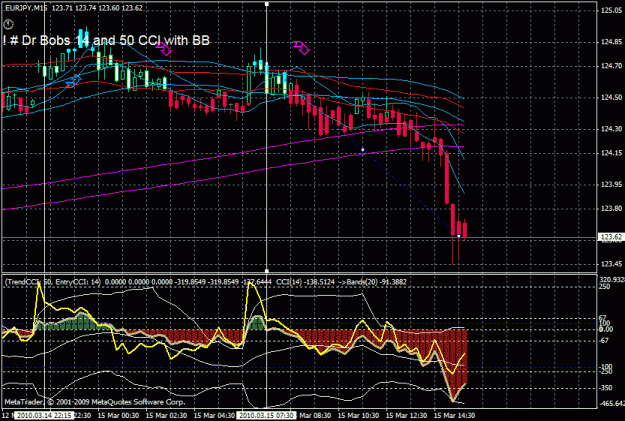
Task: Click the "15 Mar 10:30" time axis label
Action: pyautogui.click(x=359, y=415)
